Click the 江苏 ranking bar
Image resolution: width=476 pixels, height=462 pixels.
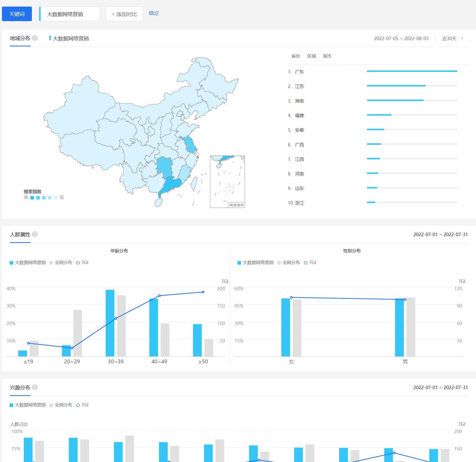tap(412, 86)
